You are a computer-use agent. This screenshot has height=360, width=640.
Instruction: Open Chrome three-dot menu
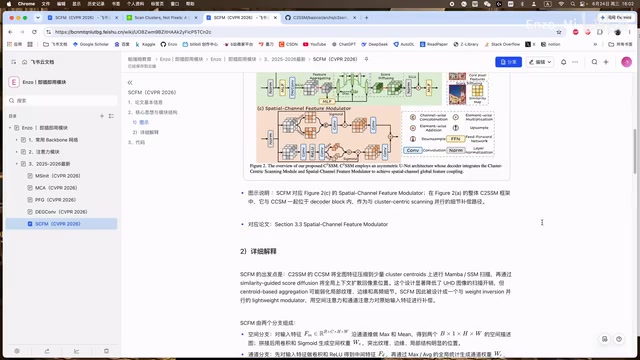pos(629,32)
